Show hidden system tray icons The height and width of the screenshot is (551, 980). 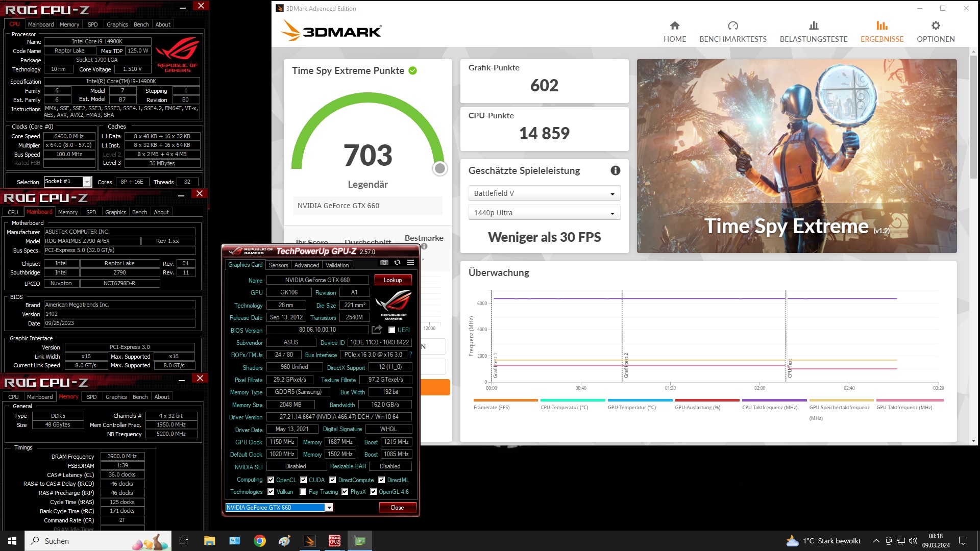[876, 541]
